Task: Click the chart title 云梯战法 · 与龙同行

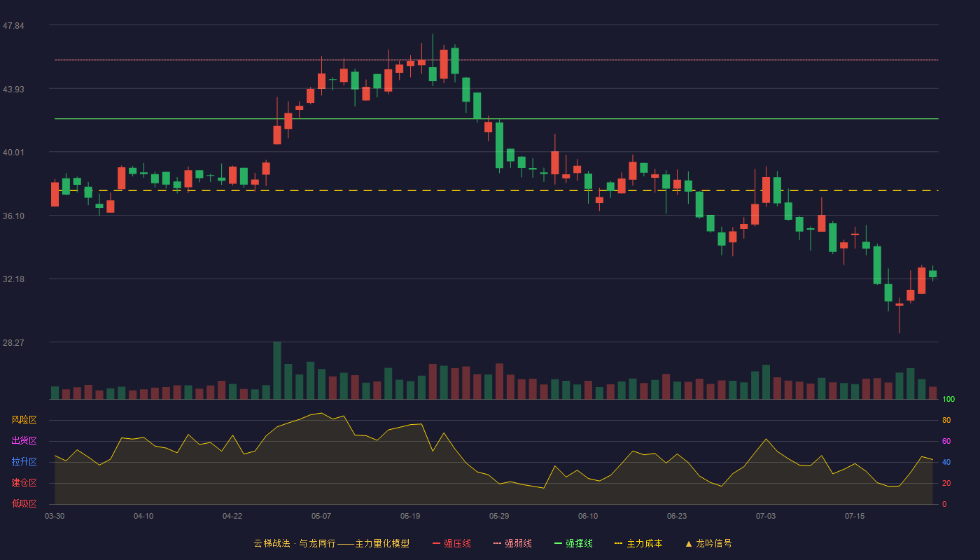Action: 294,543
